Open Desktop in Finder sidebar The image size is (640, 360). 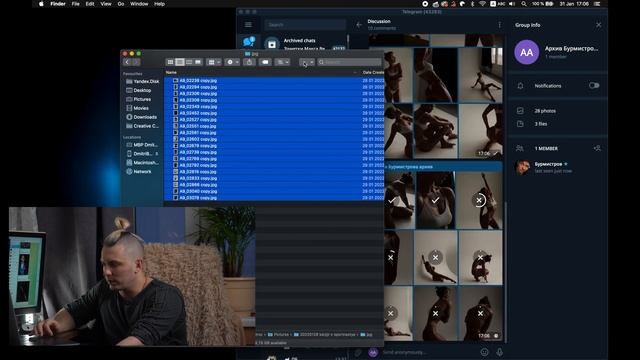point(139,90)
